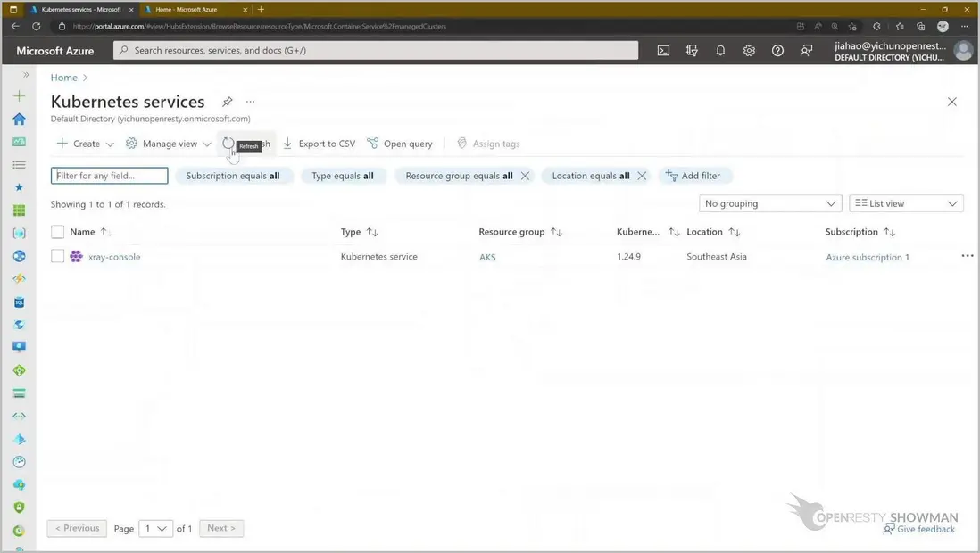This screenshot has height=553, width=980.
Task: Open App Services globe icon in sidebar
Action: point(20,256)
